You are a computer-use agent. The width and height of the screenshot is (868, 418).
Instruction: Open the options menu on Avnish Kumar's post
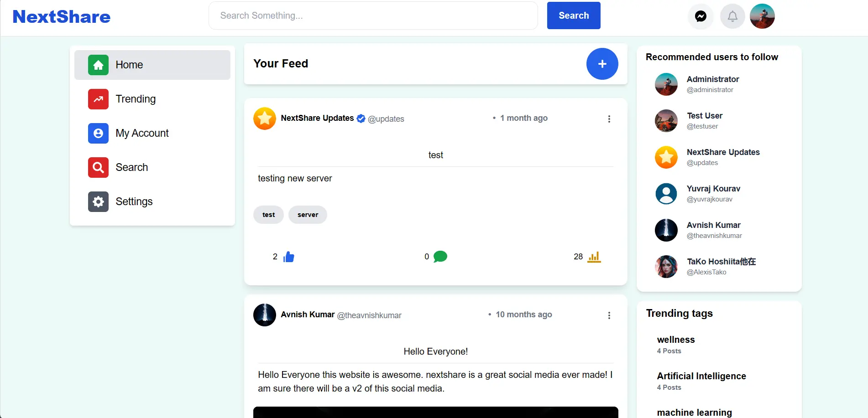[609, 315]
